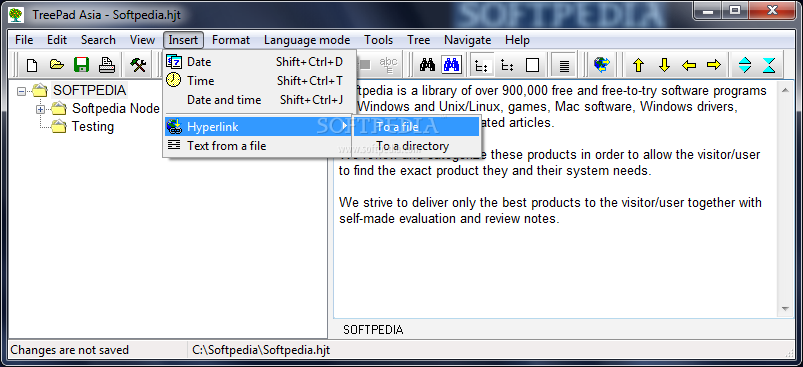
Task: Click the yellow up arrow icon
Action: [638, 65]
